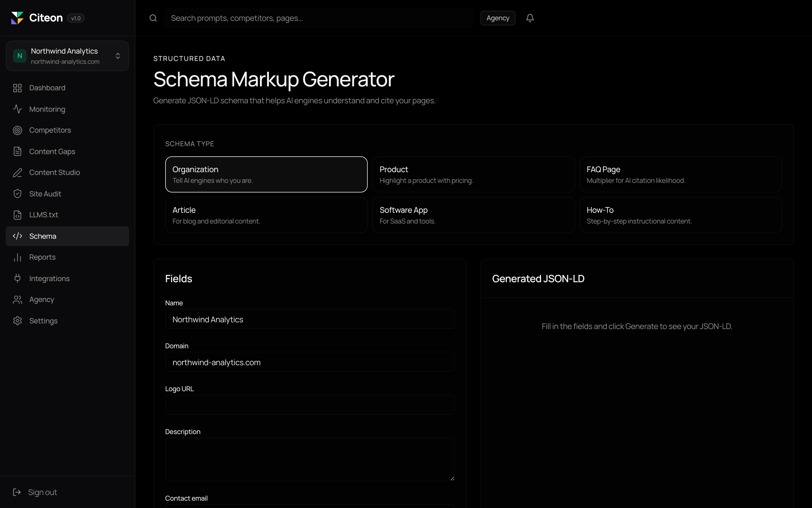The height and width of the screenshot is (508, 812).
Task: Open Competitors section
Action: click(67, 130)
